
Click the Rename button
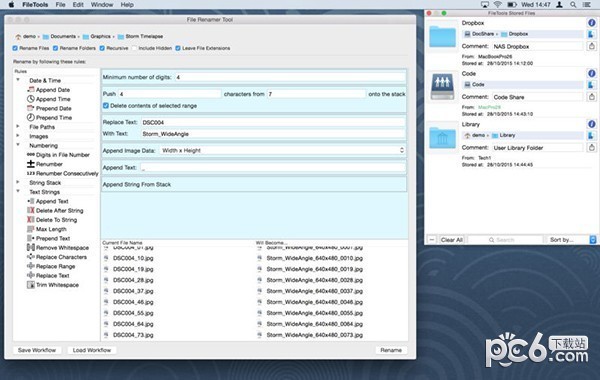click(391, 350)
